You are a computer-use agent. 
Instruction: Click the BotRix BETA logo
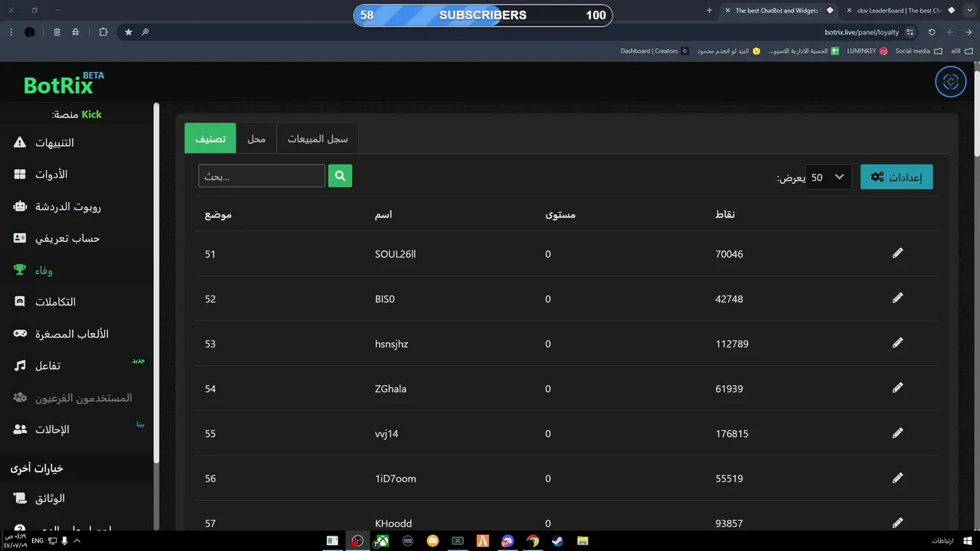[64, 83]
